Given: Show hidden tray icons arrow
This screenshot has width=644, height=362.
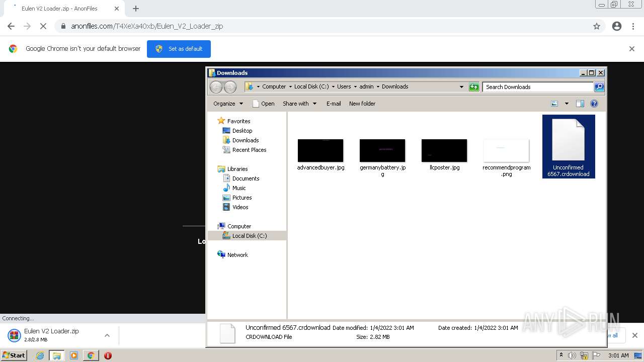Looking at the screenshot, I should click(x=561, y=355).
